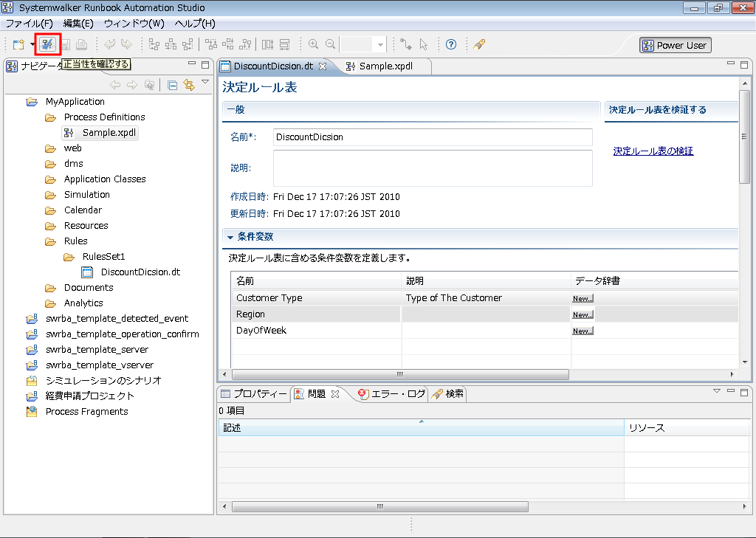Image resolution: width=756 pixels, height=538 pixels.
Task: Click the Print icon in toolbar
Action: 81,45
